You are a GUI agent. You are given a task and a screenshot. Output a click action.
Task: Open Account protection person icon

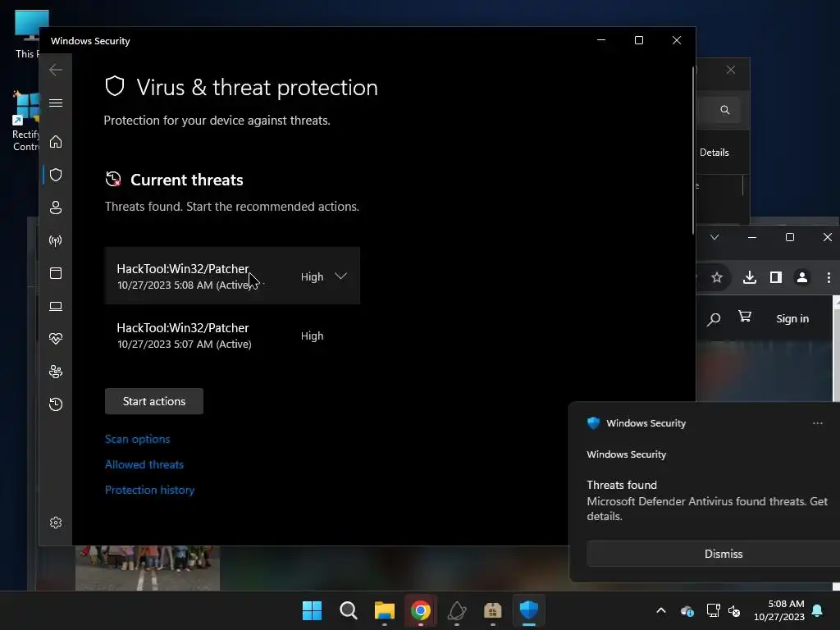point(56,208)
